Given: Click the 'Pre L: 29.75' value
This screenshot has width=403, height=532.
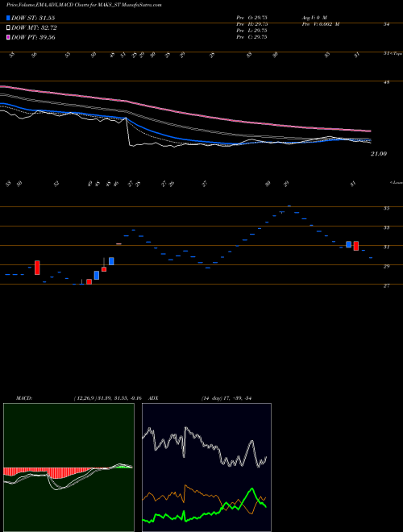Looking at the screenshot, I should point(251,31).
